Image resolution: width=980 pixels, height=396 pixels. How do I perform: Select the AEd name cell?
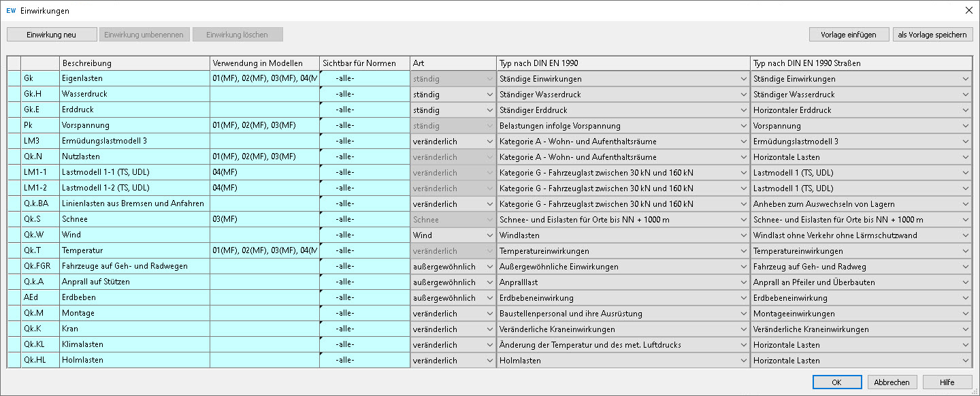40,298
